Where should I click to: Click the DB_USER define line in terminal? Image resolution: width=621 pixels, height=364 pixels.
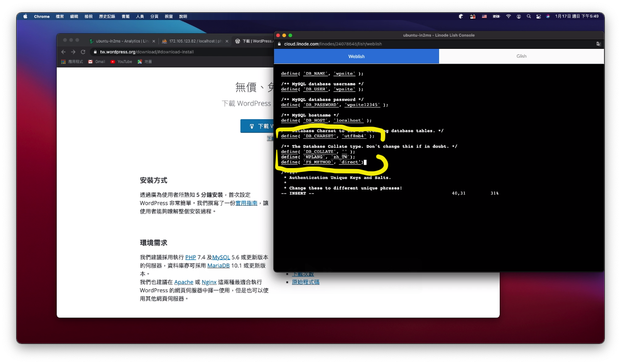point(322,89)
